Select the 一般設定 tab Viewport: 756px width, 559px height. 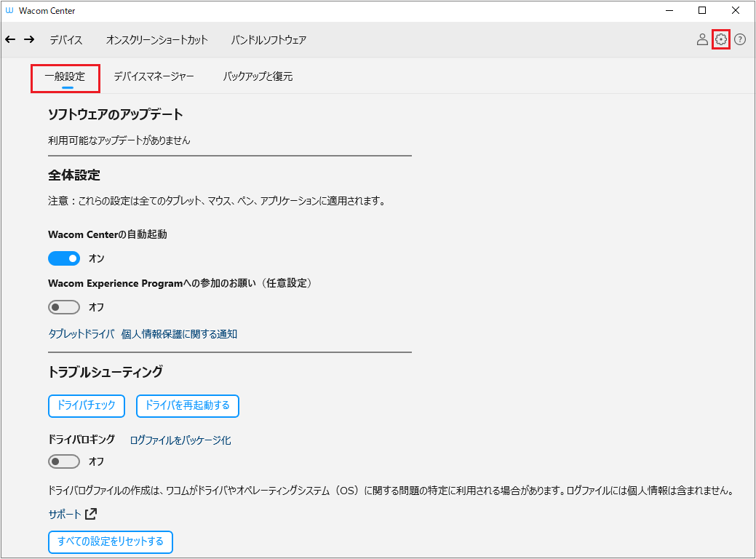click(65, 76)
